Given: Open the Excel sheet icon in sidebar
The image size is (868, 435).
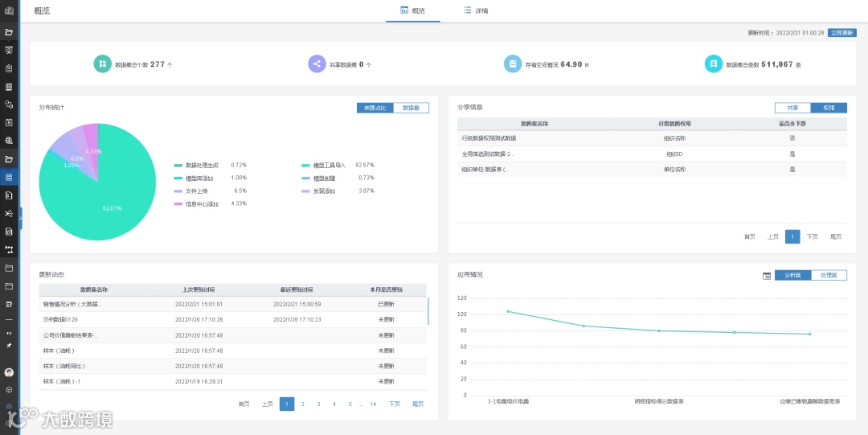Looking at the screenshot, I should point(9,122).
